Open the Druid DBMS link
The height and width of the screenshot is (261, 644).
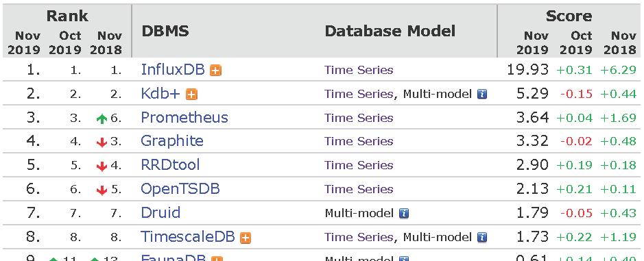pos(160,212)
